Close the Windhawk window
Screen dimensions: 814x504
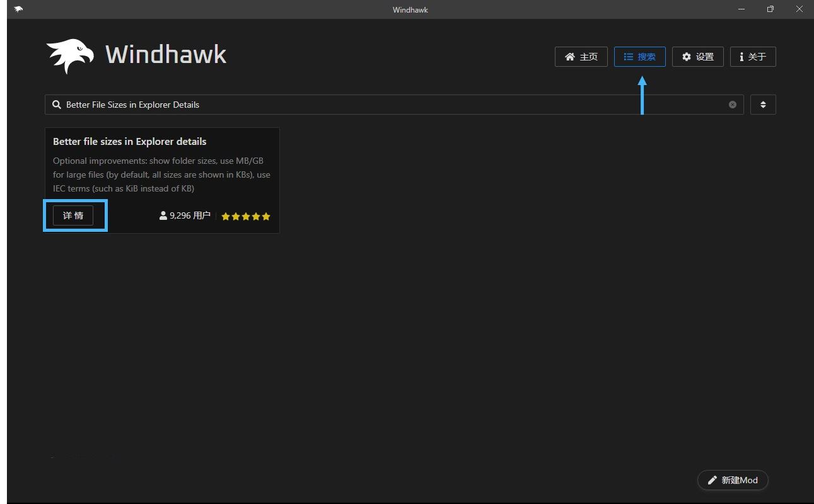(x=799, y=9)
